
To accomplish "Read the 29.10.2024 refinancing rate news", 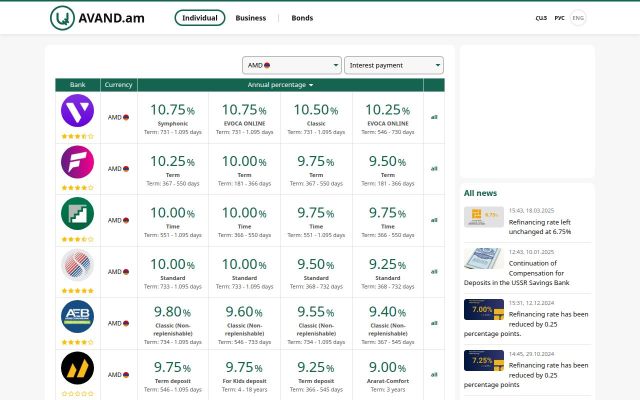I will [527, 375].
